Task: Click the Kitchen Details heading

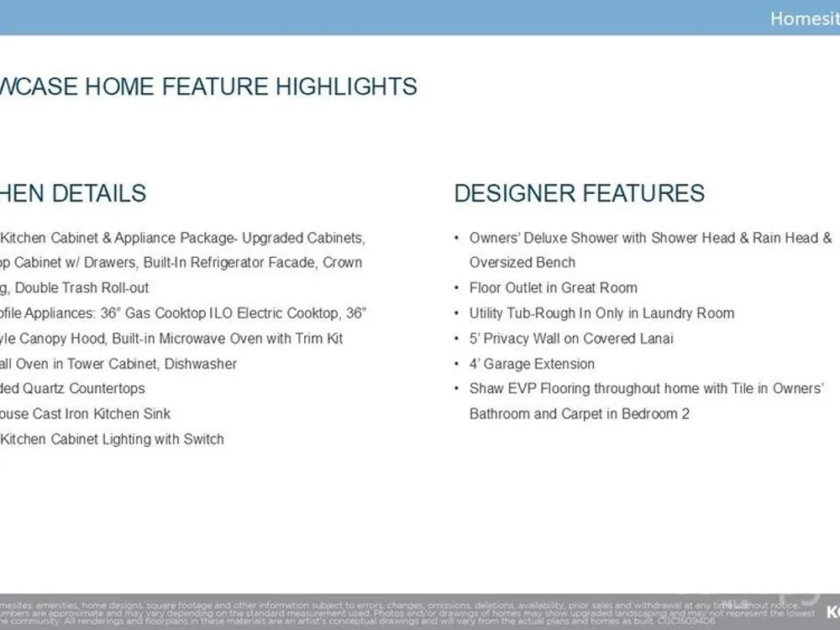Action: [73, 193]
